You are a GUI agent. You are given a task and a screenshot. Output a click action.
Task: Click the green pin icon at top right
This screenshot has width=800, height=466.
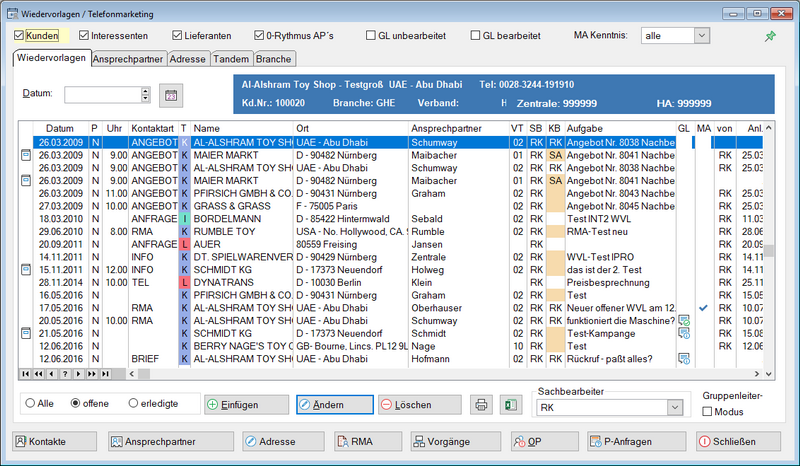click(x=769, y=36)
